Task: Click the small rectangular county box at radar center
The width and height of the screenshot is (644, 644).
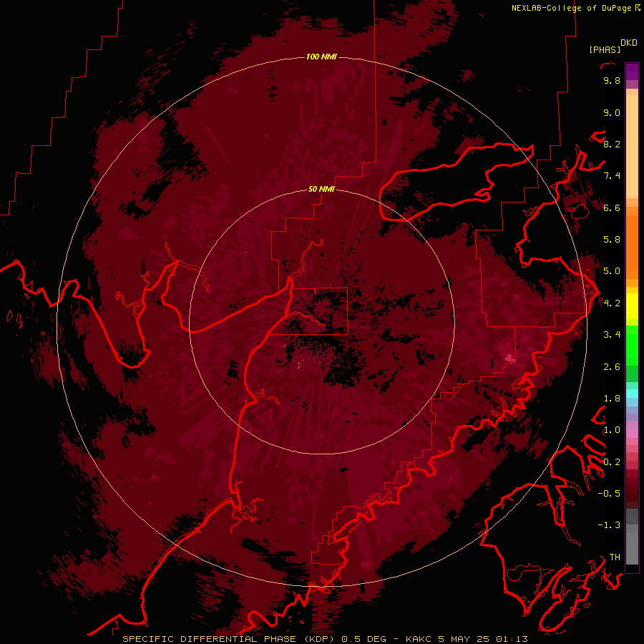Action: (x=320, y=311)
